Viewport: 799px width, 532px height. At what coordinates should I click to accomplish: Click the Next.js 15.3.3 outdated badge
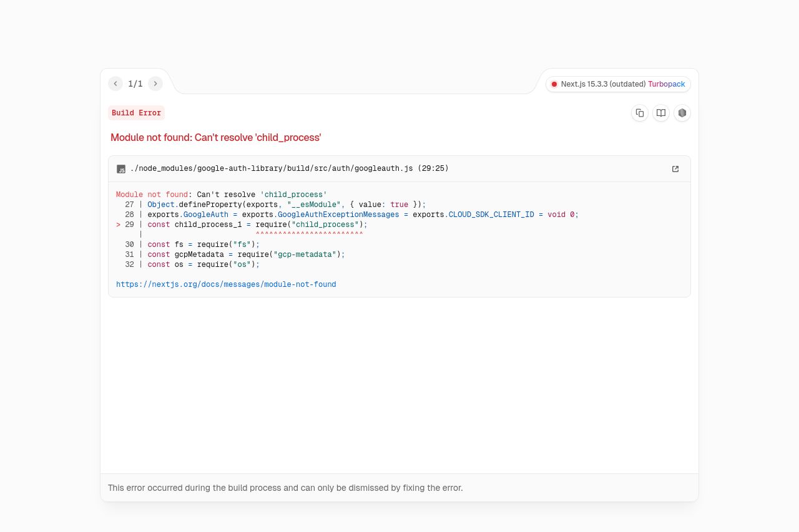(604, 84)
